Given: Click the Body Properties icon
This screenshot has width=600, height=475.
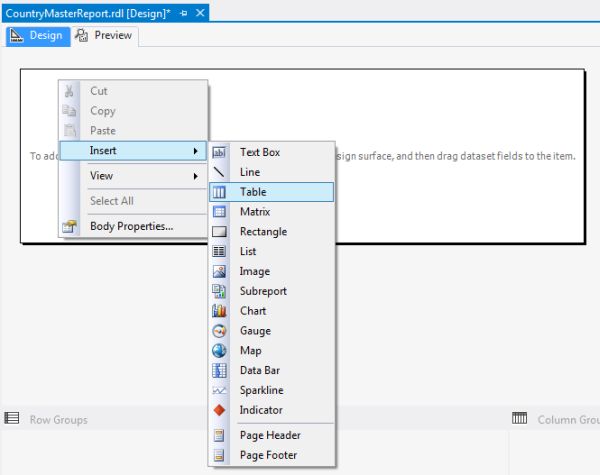Looking at the screenshot, I should (69, 227).
